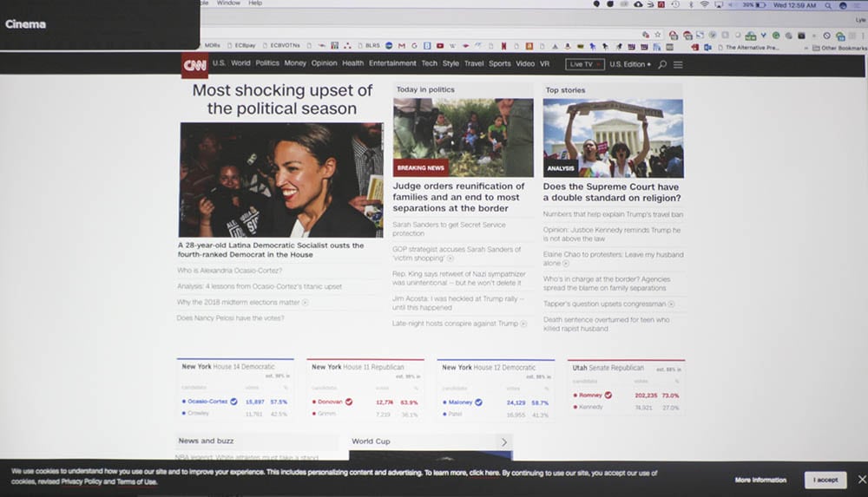Expand the World Cup section arrow

coord(504,442)
